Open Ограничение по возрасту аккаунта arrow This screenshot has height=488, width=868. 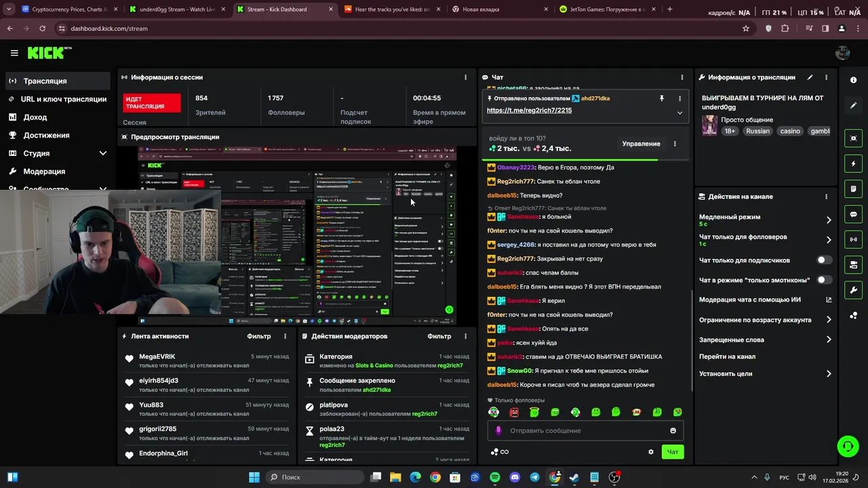829,320
